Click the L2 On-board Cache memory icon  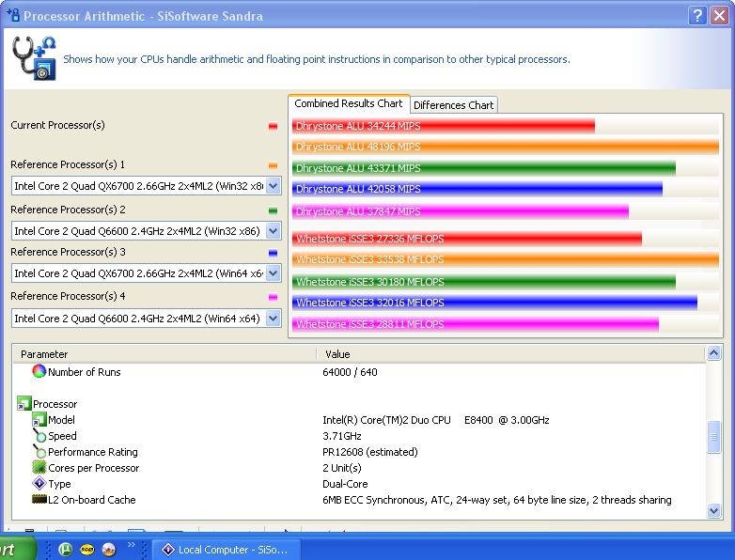pyautogui.click(x=39, y=499)
